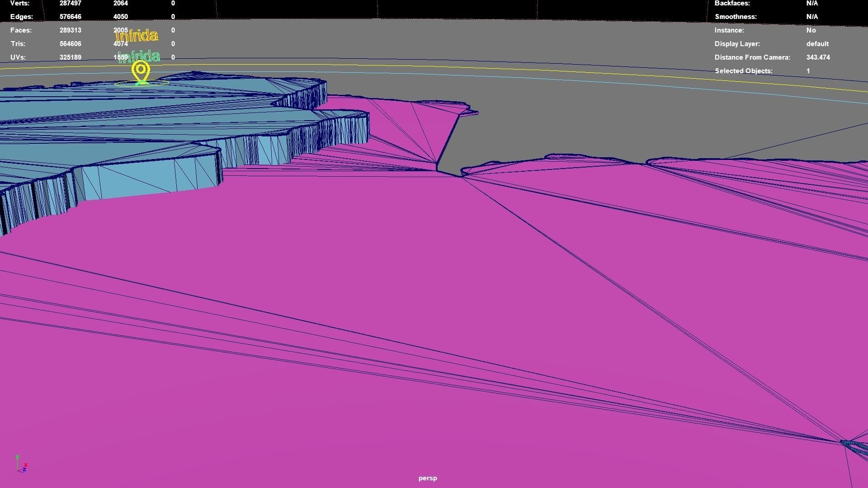Screen dimensions: 868x488
Task: Click the Backfaces label in the HUD
Action: pos(732,3)
